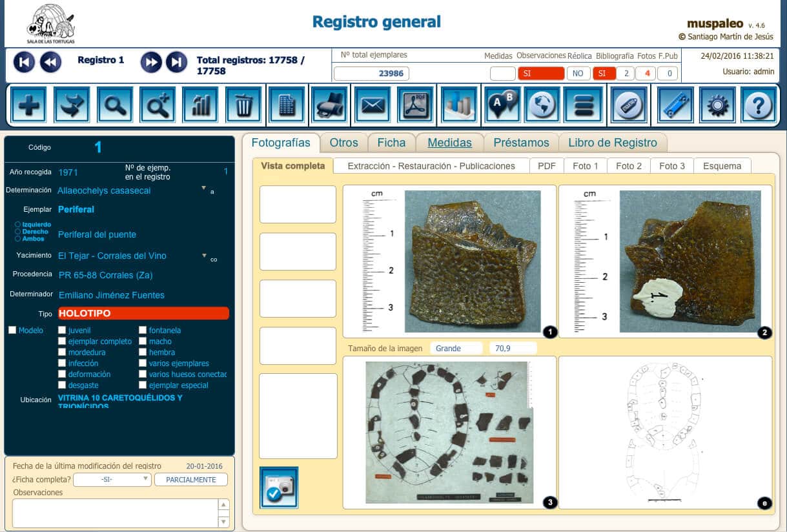Viewport: 787px width, 532px height.
Task: Delete record using the trash icon
Action: (243, 105)
